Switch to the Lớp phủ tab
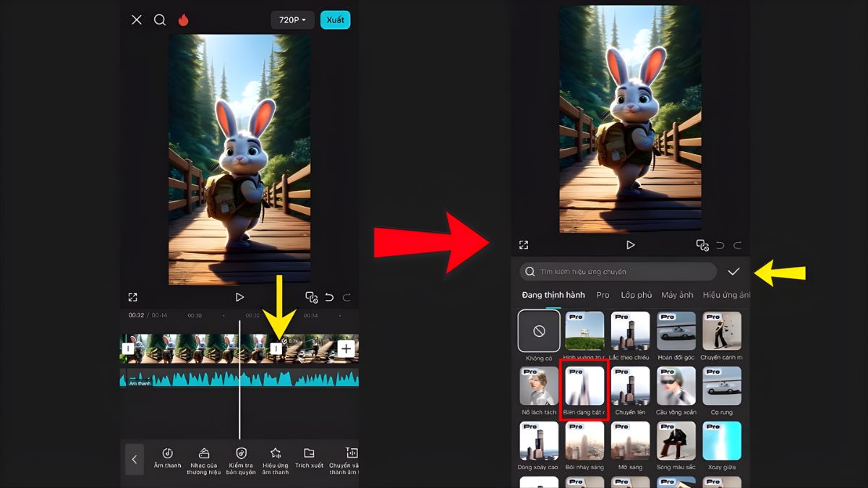868x488 pixels. point(636,295)
